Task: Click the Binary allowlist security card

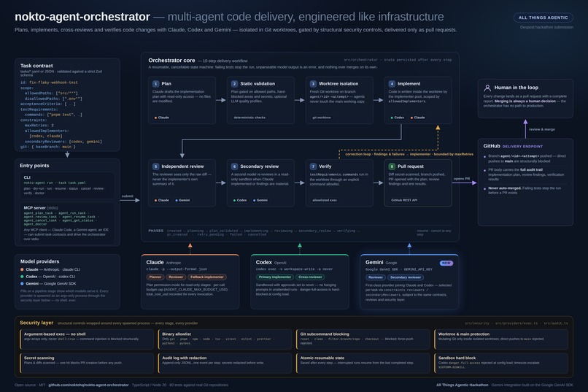Action: click(x=225, y=339)
